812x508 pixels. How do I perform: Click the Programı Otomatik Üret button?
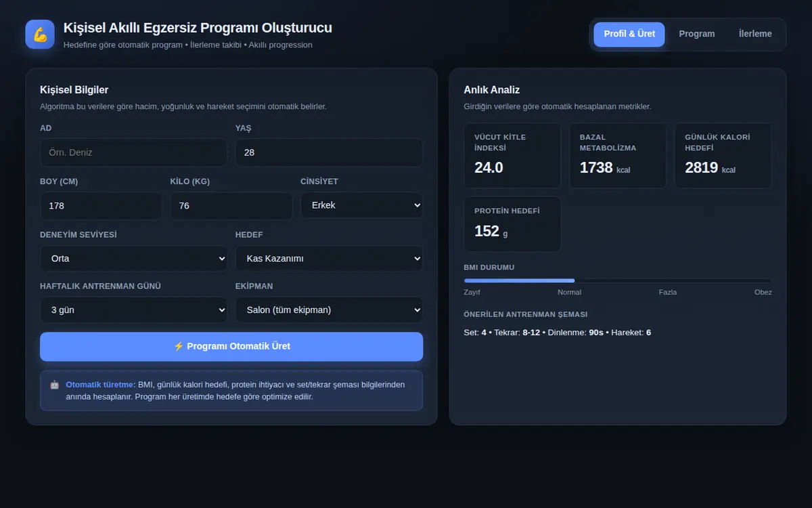[x=231, y=346]
